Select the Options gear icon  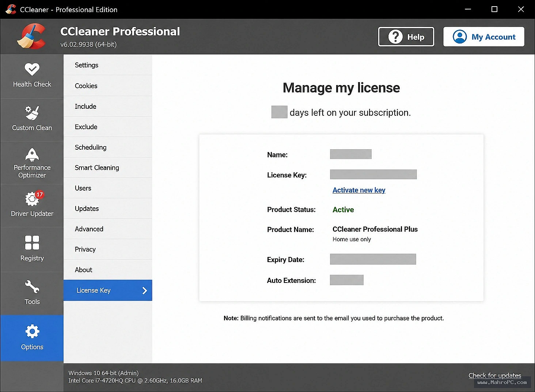[32, 331]
